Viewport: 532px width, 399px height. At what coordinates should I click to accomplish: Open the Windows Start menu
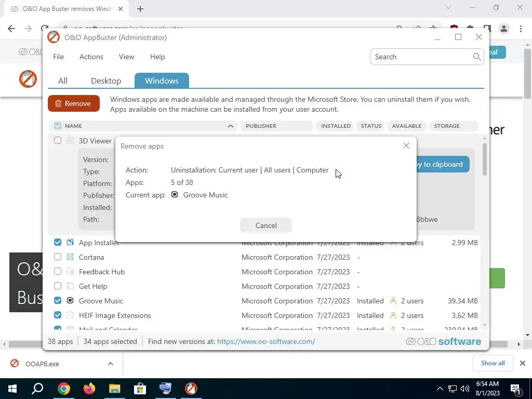[12, 389]
